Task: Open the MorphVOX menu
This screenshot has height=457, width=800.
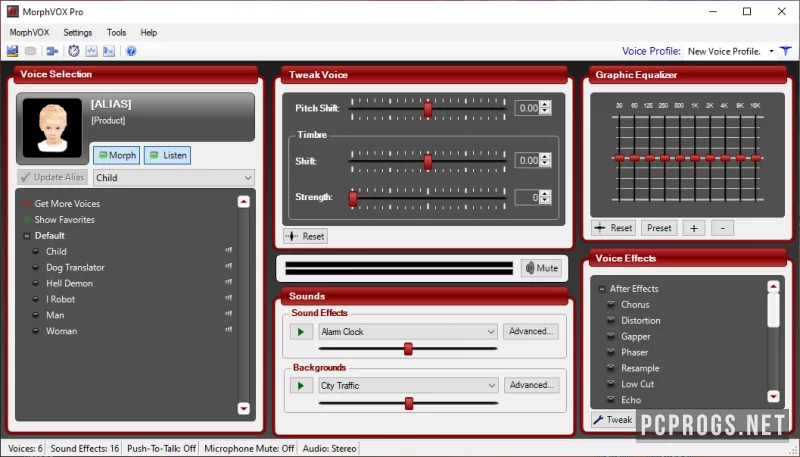Action: tap(30, 33)
